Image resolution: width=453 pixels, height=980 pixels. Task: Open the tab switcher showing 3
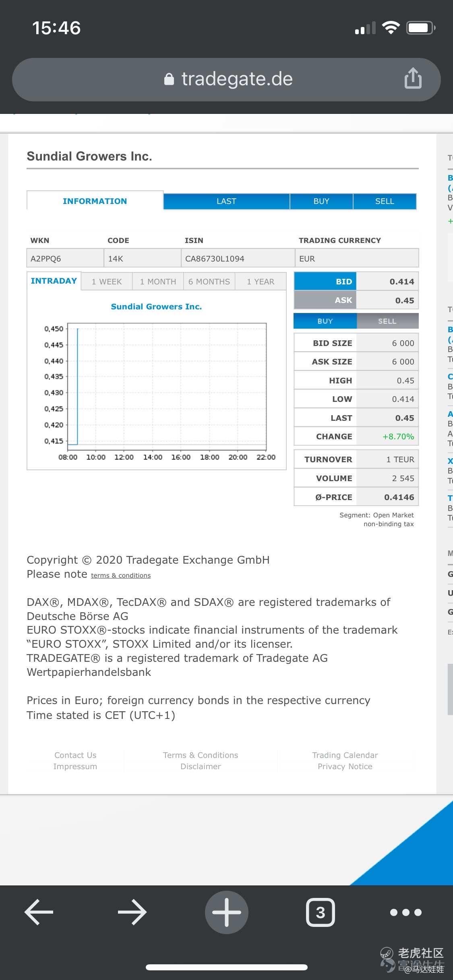(x=321, y=912)
